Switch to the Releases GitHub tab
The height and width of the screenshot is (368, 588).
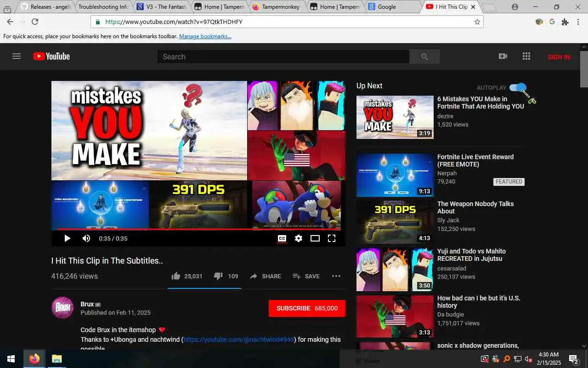pos(45,7)
